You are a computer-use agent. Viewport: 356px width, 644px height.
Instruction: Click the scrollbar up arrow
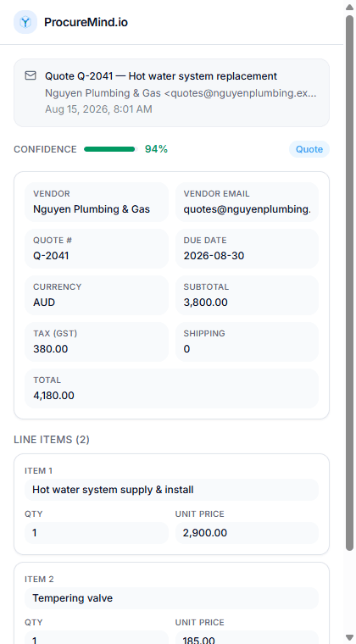(349, 6)
